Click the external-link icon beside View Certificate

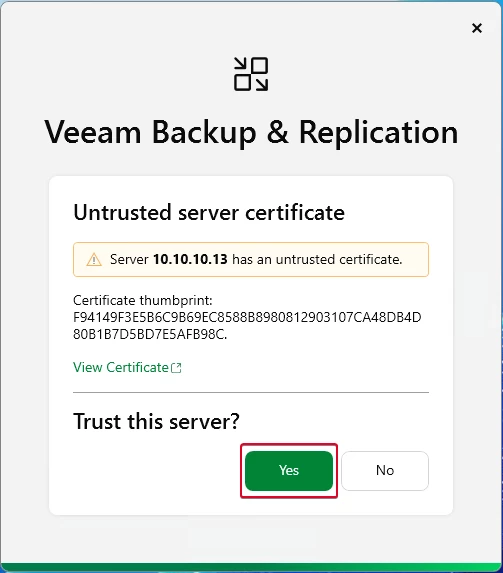177,368
